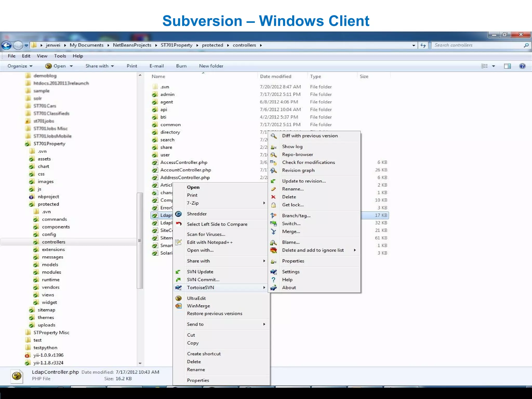Click the New folder button

[211, 66]
